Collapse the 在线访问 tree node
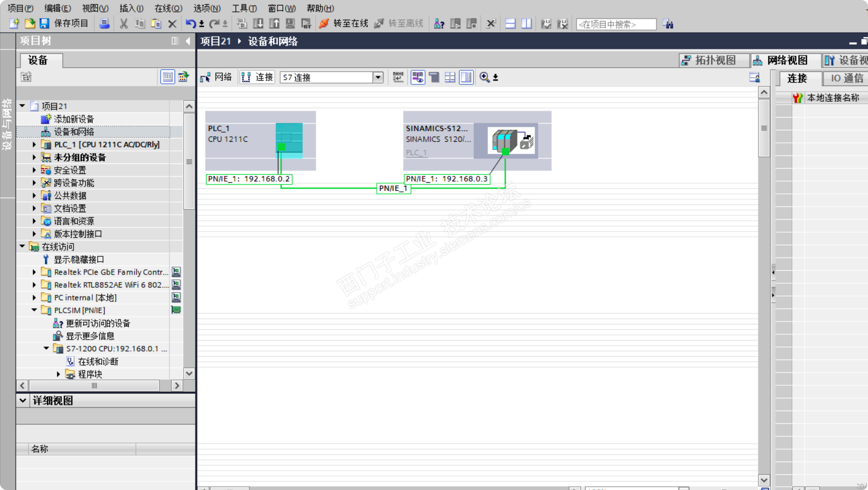The image size is (868, 490). point(23,247)
